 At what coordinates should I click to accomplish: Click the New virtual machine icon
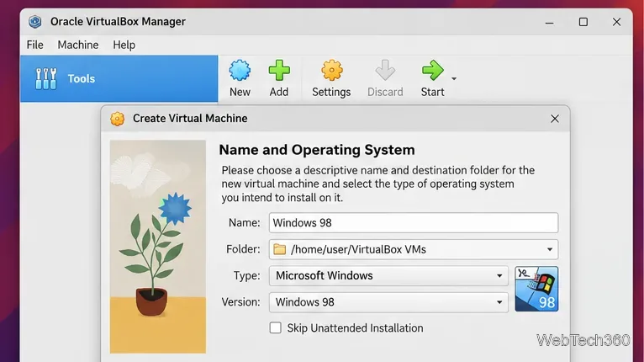tap(240, 71)
